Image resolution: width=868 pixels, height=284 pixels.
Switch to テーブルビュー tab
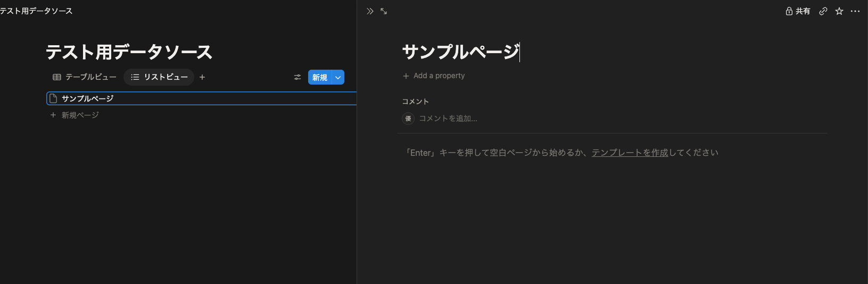[x=85, y=77]
